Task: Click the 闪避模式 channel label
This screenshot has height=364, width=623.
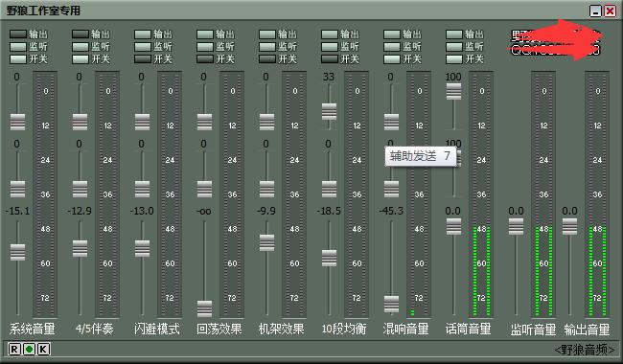Action: point(157,329)
